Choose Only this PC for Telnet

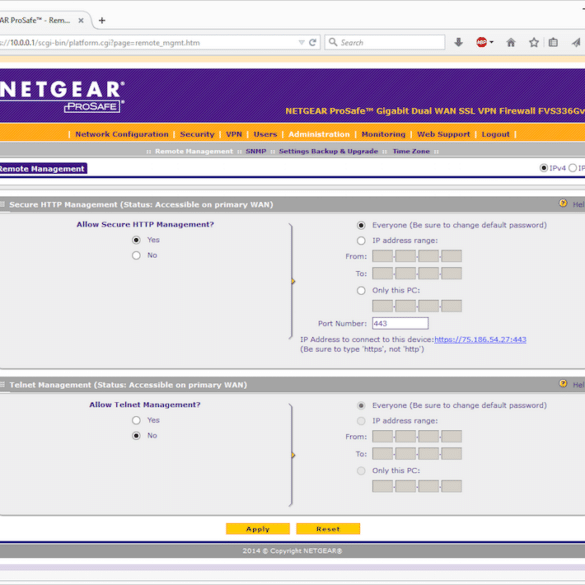coord(361,471)
